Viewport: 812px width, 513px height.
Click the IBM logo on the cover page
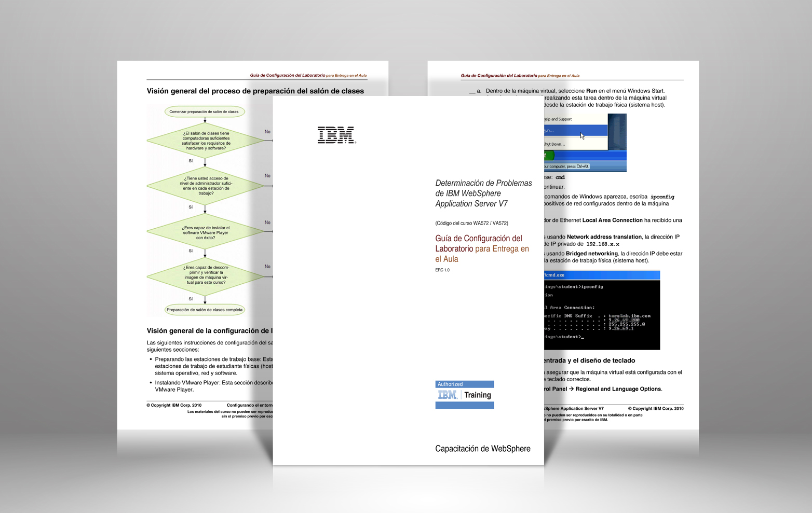tap(336, 135)
